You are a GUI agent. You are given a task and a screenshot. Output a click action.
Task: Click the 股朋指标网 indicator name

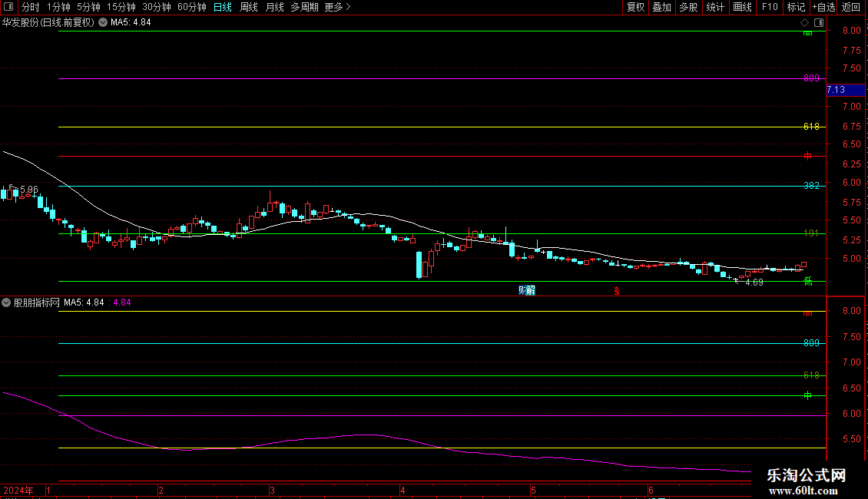[x=37, y=302]
